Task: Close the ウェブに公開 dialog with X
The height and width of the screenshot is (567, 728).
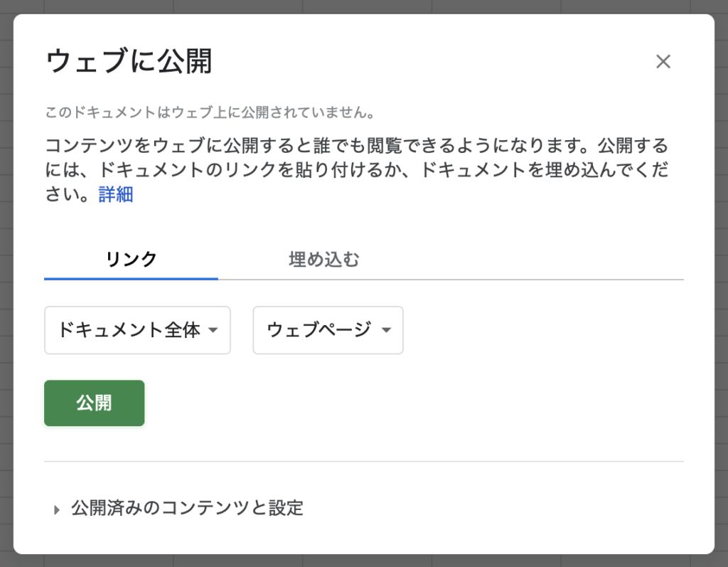Action: click(x=663, y=61)
